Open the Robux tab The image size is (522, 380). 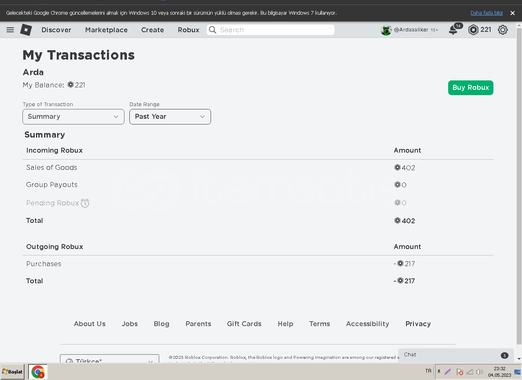(x=188, y=30)
